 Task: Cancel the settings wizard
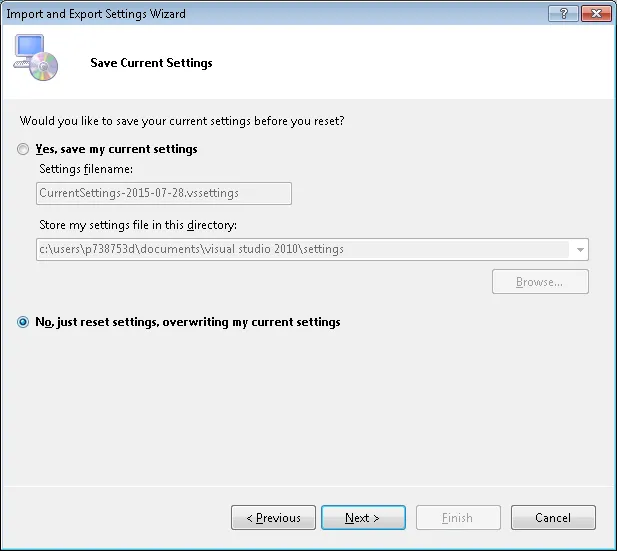[x=553, y=518]
